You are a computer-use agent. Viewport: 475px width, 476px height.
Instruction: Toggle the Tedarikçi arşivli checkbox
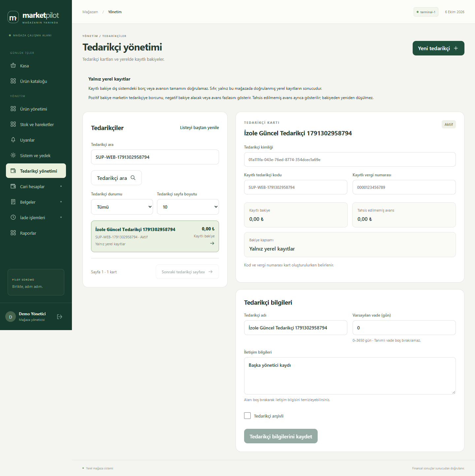(247, 416)
